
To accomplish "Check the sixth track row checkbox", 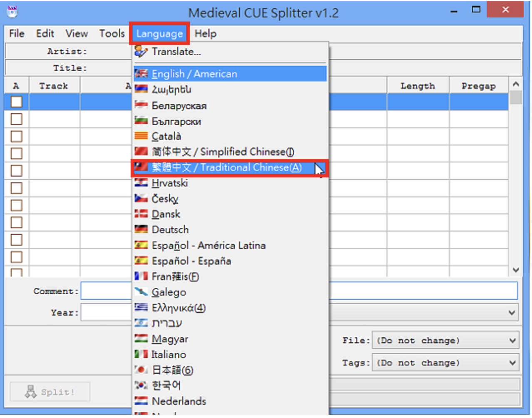I will point(16,188).
